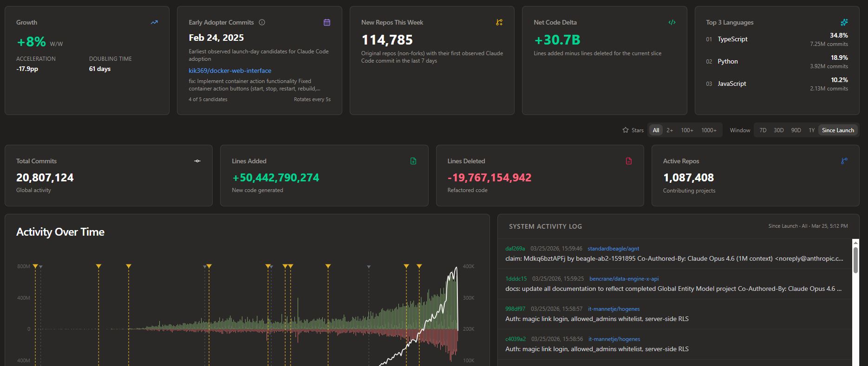Click the Total Commits commit icon

197,161
